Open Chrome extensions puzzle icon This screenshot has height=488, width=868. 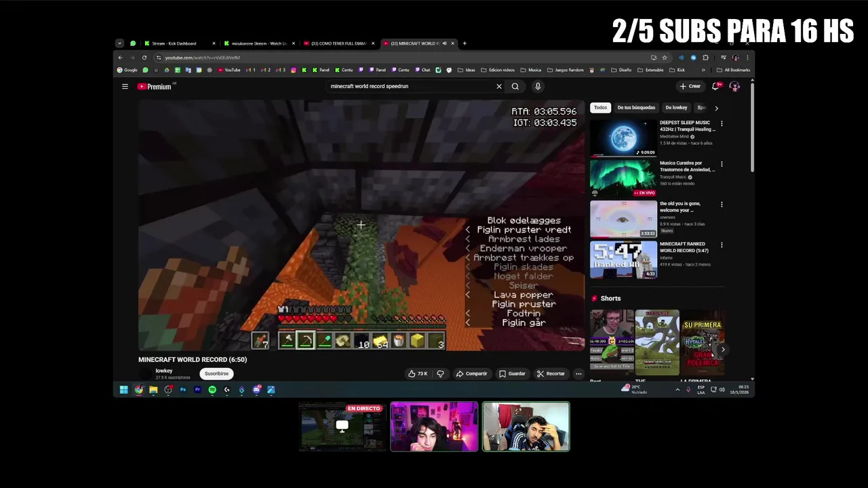pos(705,58)
